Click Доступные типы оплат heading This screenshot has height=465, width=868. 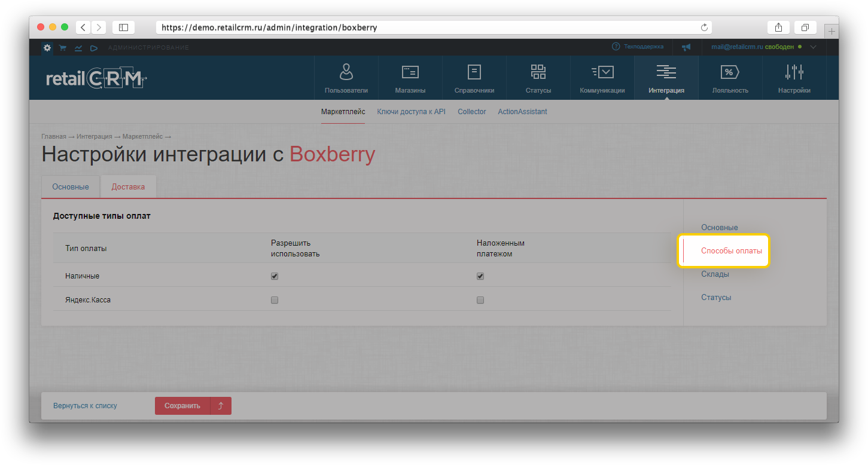pos(102,216)
